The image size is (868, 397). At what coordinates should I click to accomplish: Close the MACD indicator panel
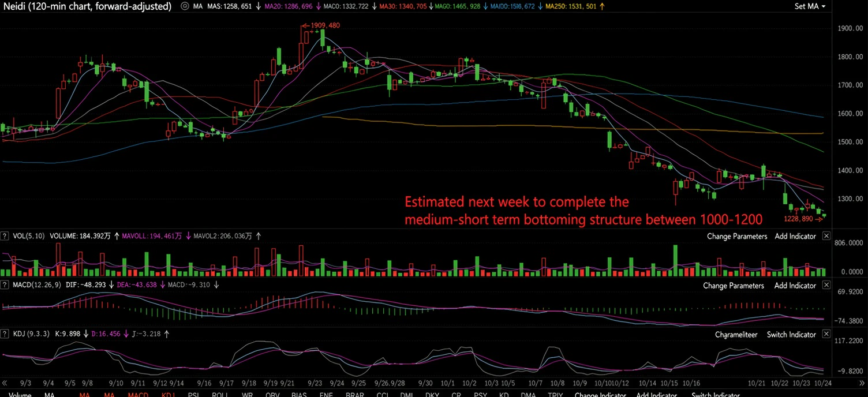tap(826, 285)
